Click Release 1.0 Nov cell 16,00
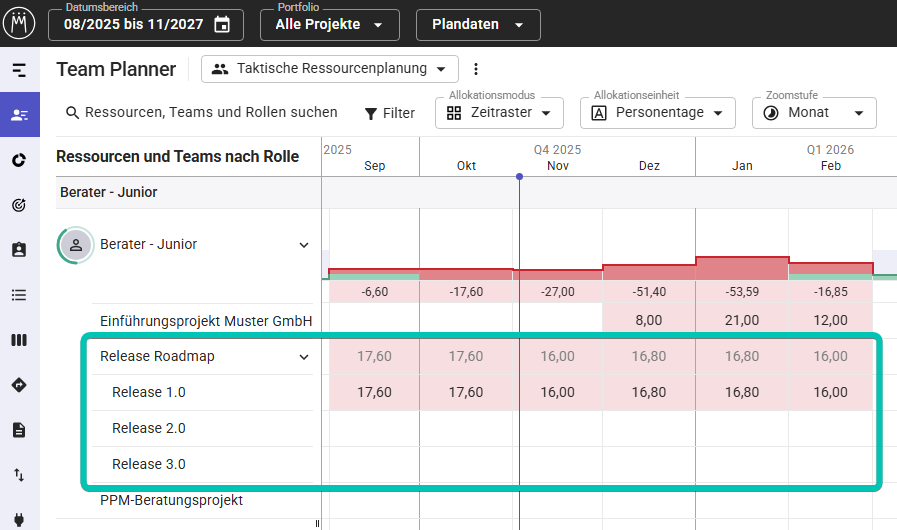Image resolution: width=897 pixels, height=530 pixels. (558, 392)
